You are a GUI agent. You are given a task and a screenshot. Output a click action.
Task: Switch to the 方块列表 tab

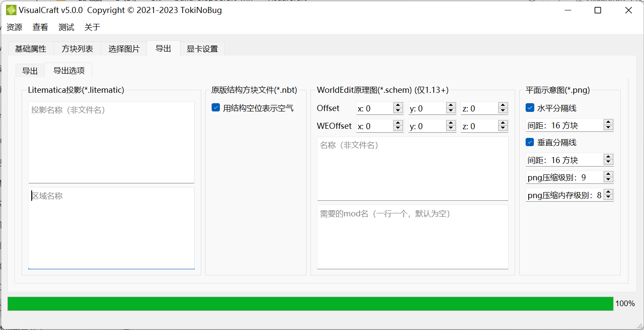77,49
